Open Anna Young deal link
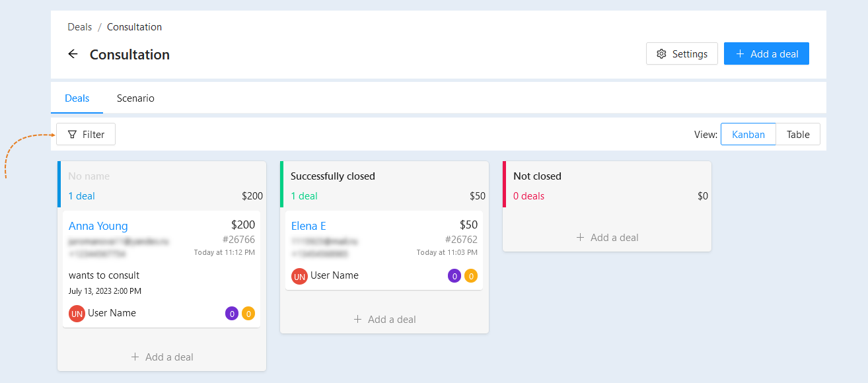Image resolution: width=868 pixels, height=383 pixels. point(98,226)
